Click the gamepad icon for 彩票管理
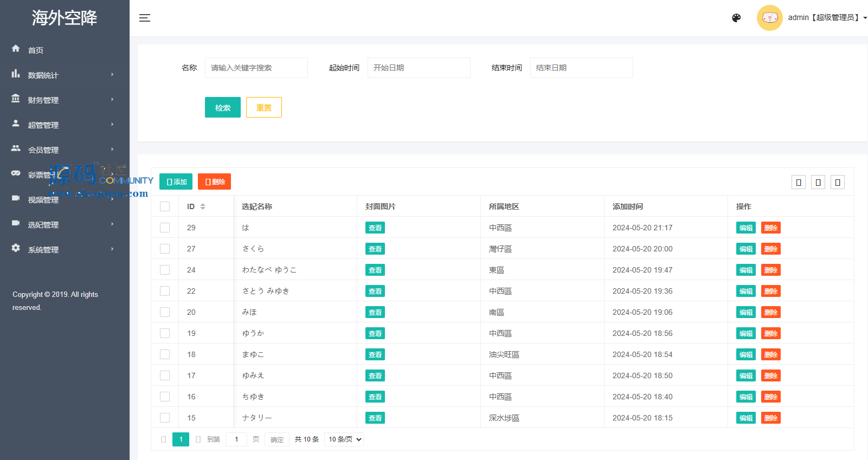 (16, 173)
